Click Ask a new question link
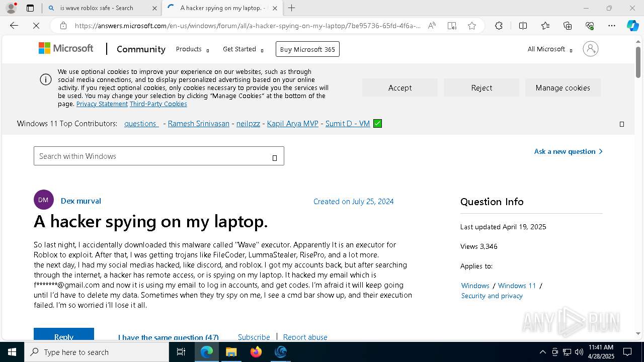 tap(569, 151)
